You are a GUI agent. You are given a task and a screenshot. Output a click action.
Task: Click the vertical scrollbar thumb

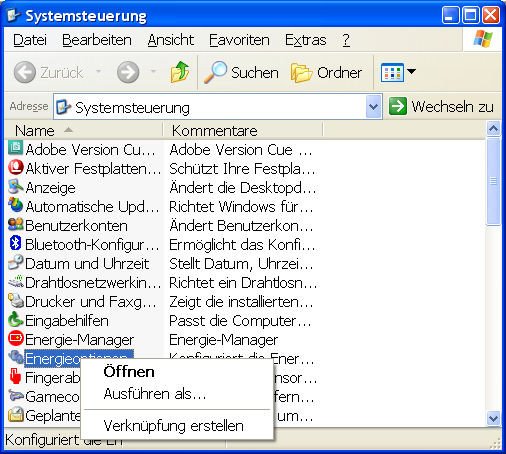pos(493,182)
